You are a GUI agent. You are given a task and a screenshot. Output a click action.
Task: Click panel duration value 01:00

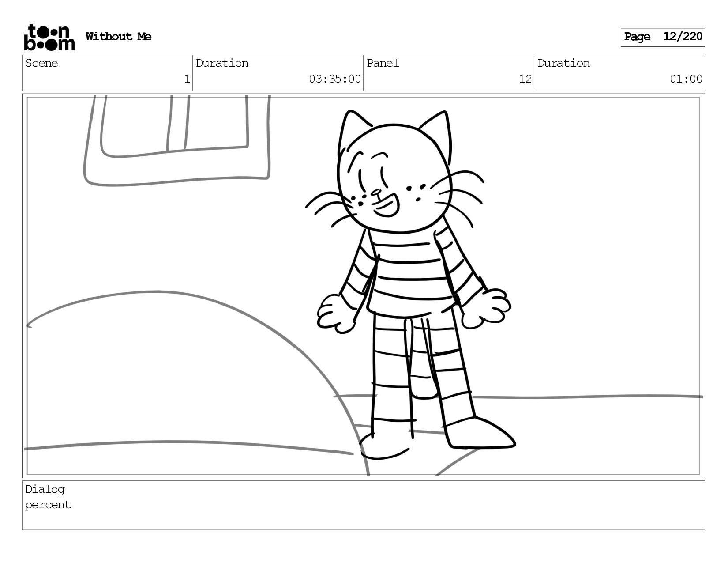686,79
